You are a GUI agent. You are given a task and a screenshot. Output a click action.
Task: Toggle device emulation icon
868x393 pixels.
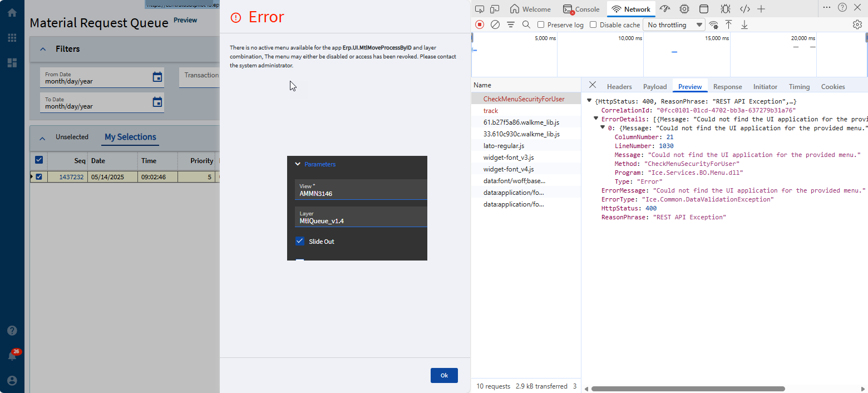click(x=495, y=9)
